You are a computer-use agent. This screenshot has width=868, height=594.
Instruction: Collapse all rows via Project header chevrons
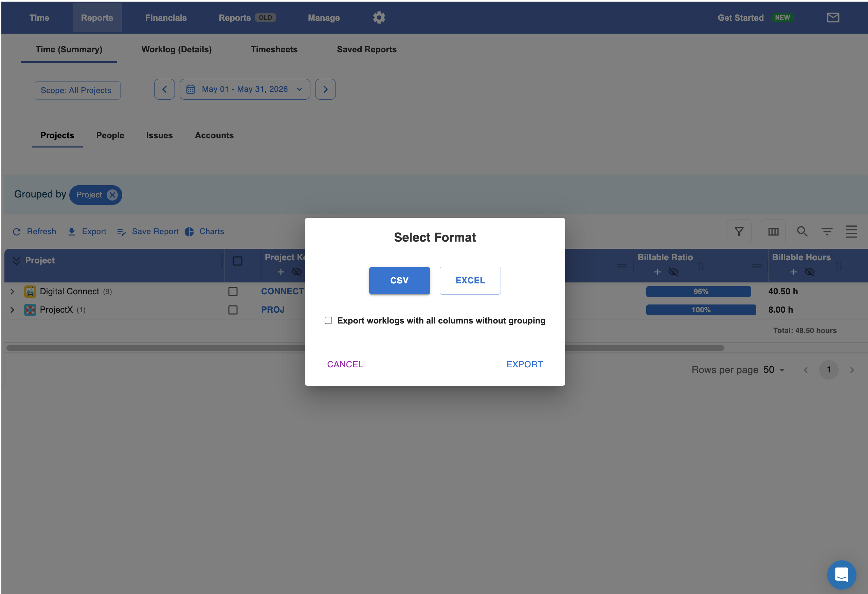(16, 261)
